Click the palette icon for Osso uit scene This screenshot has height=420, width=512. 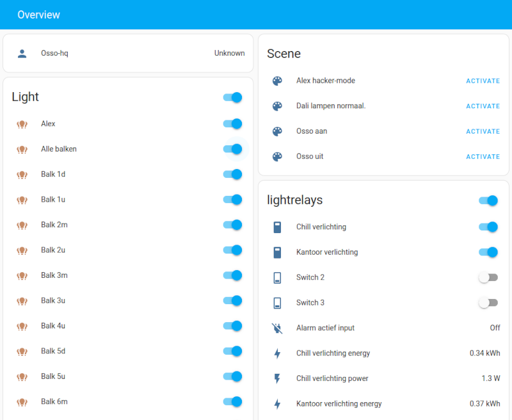(277, 156)
